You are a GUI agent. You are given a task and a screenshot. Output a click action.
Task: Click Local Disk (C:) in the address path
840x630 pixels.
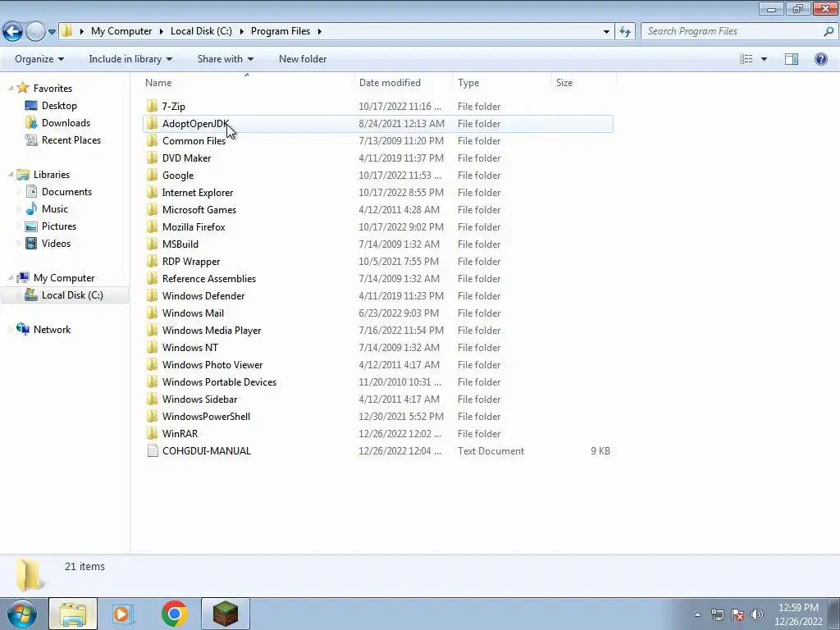pos(201,31)
